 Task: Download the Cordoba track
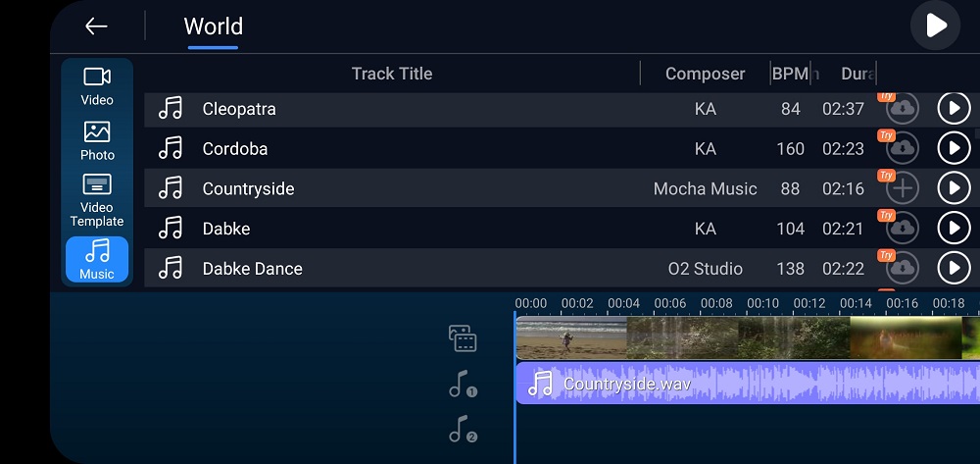pyautogui.click(x=902, y=148)
